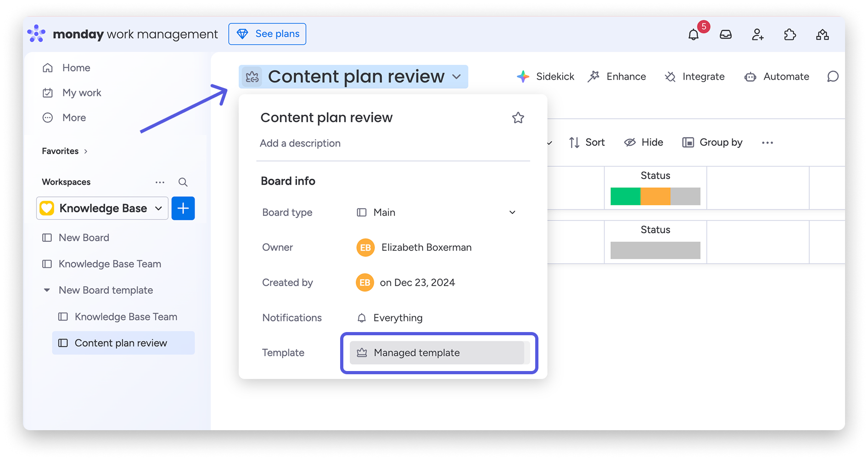Open the toolbar three-dot more menu
Screen dimensions: 868x460
pyautogui.click(x=767, y=143)
